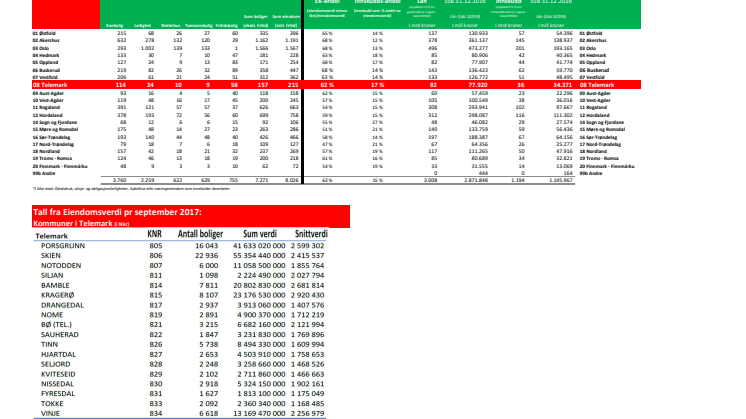746x419 pixels.
Task: Click the municipality name 'BØ (TEL.)'
Action: (x=56, y=325)
